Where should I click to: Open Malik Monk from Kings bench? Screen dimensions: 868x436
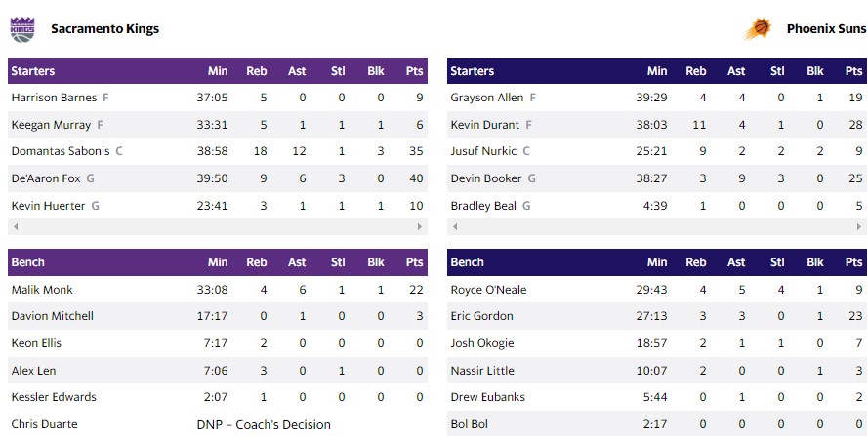[x=42, y=290]
